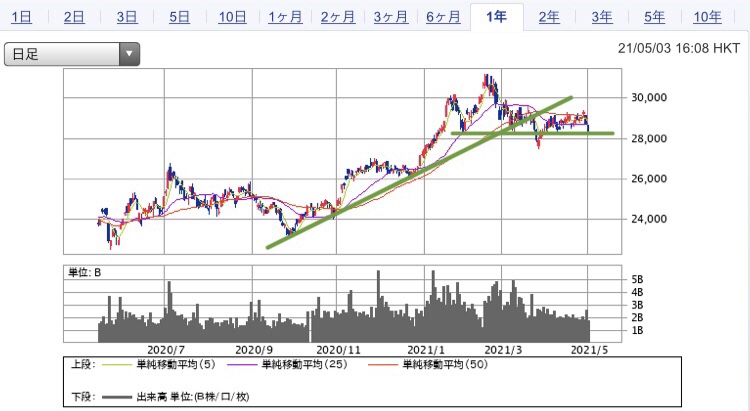Viewport: 750px width, 411px height.
Task: Click the 2021/3 date axis label
Action: pyautogui.click(x=503, y=350)
